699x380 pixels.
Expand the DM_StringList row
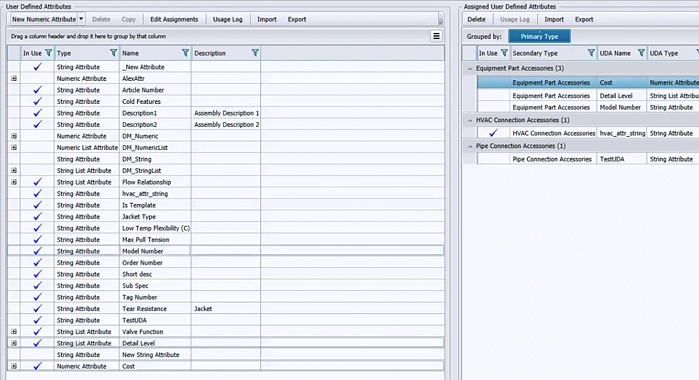[14, 170]
